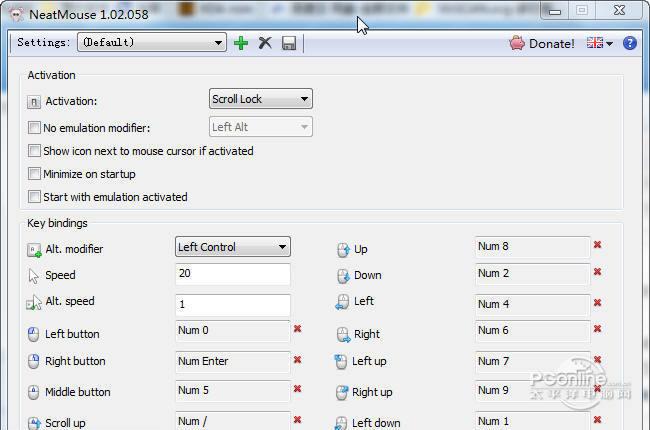Image resolution: width=650 pixels, height=430 pixels.
Task: Click the Activation group label
Action: 51,75
